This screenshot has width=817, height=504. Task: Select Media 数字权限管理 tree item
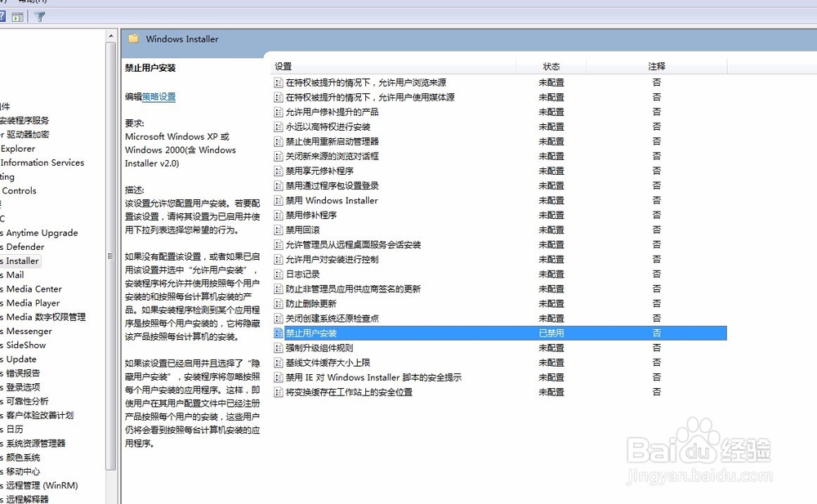pyautogui.click(x=45, y=317)
